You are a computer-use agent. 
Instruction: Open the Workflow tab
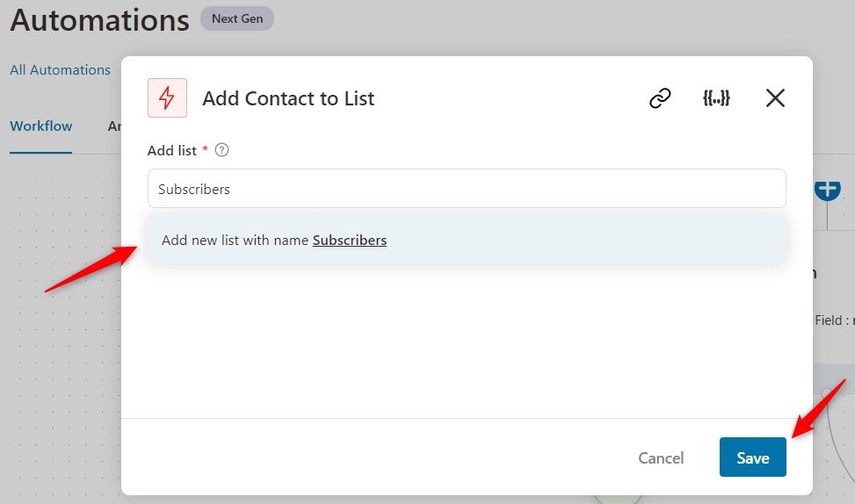click(41, 126)
